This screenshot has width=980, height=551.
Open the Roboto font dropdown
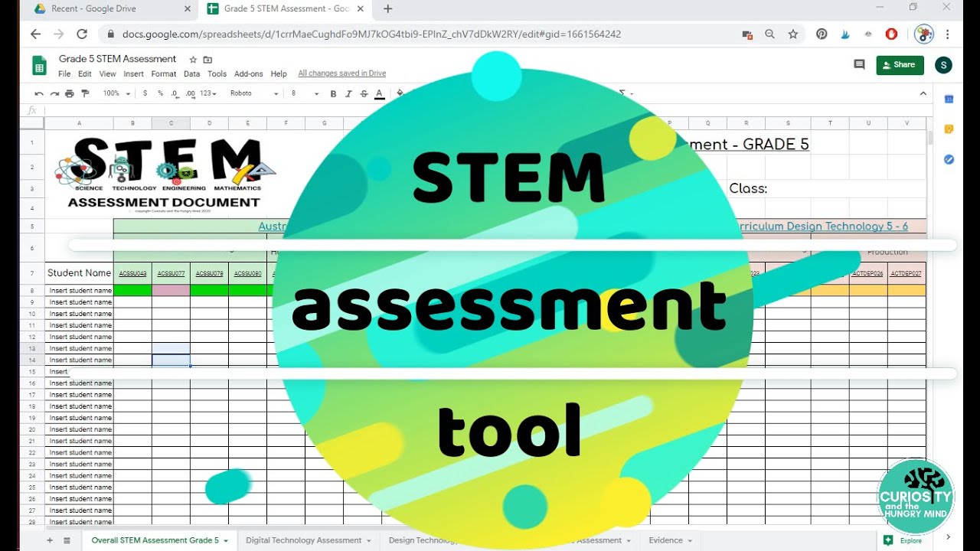point(254,93)
